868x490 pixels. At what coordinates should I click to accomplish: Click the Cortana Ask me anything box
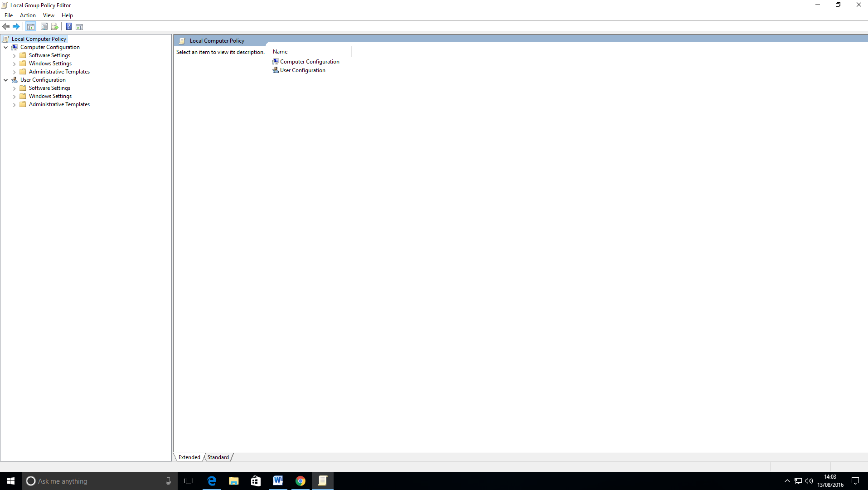(95, 481)
